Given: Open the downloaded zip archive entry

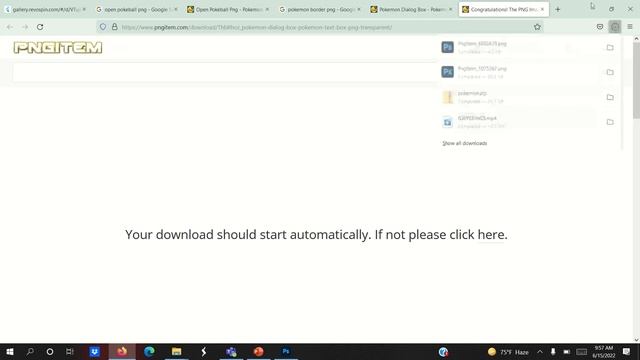Looking at the screenshot, I should (518, 97).
